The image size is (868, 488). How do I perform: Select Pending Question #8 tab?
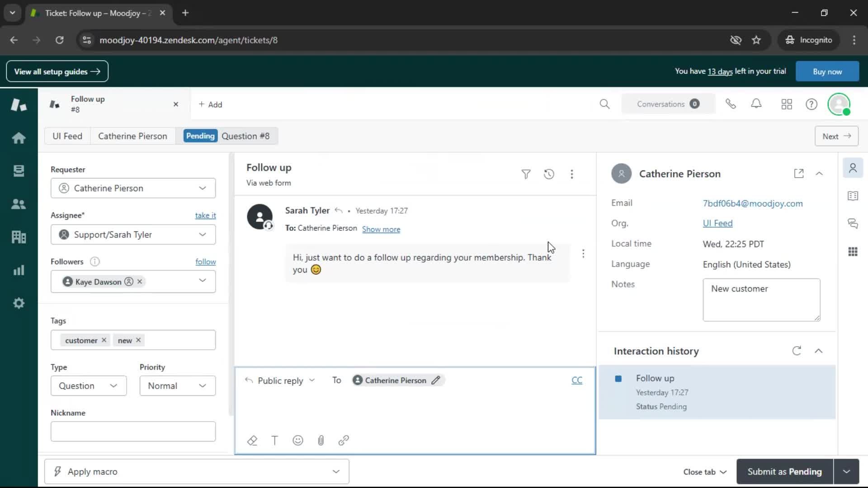click(x=227, y=136)
